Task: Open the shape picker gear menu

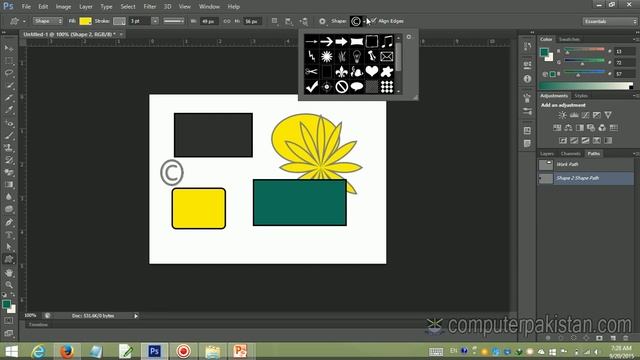Action: point(409,37)
